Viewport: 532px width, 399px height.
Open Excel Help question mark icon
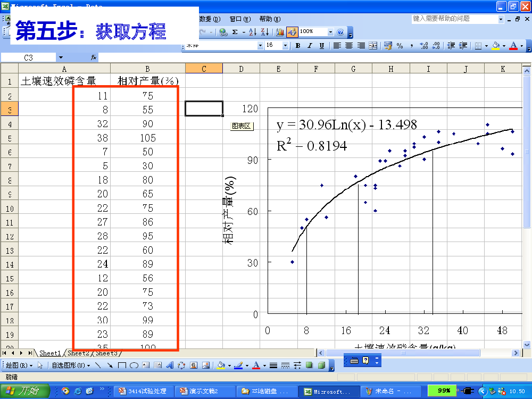tap(340, 32)
